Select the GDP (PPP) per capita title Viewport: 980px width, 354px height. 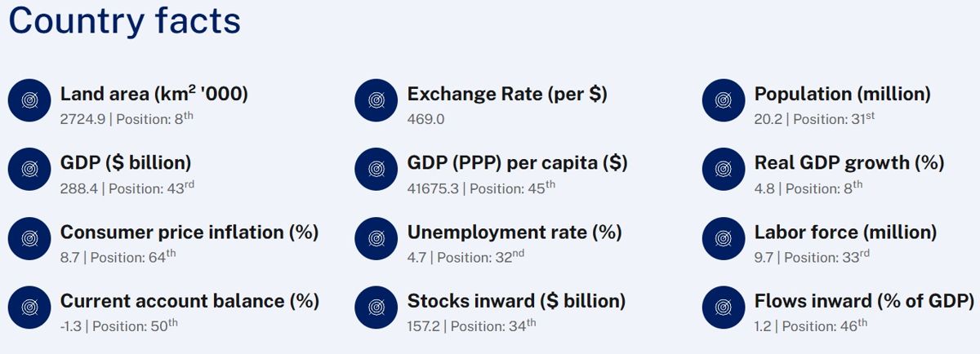(518, 163)
